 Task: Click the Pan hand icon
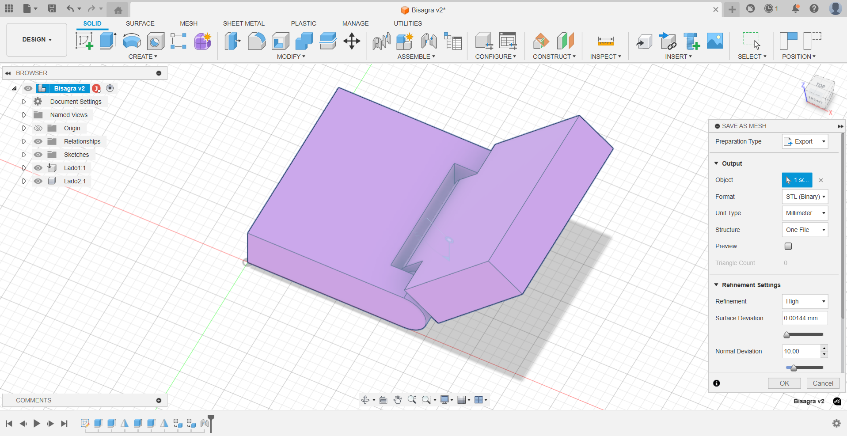click(x=398, y=400)
